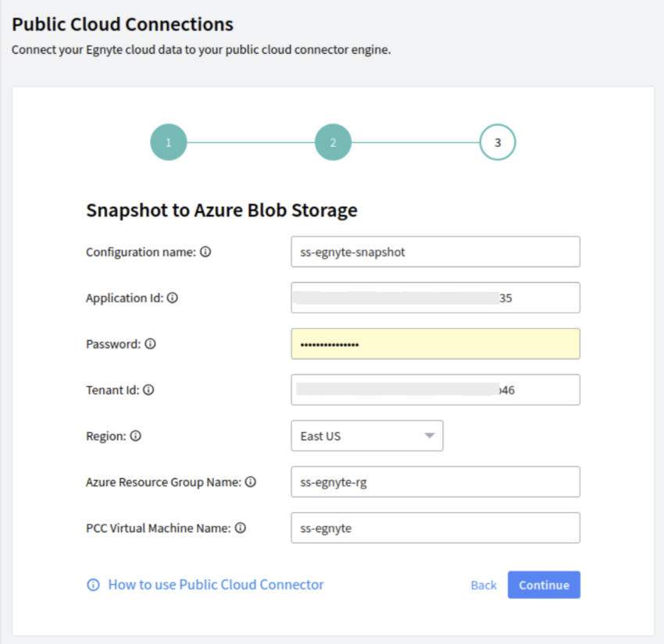Screen dimensions: 664x644
Task: Click the Connect your Egnyte cloud data description
Action: pyautogui.click(x=201, y=50)
